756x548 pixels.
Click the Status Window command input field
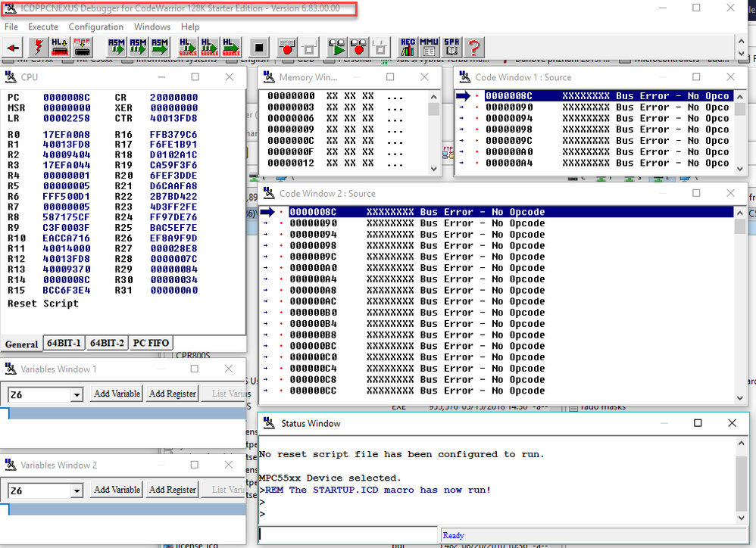click(348, 534)
